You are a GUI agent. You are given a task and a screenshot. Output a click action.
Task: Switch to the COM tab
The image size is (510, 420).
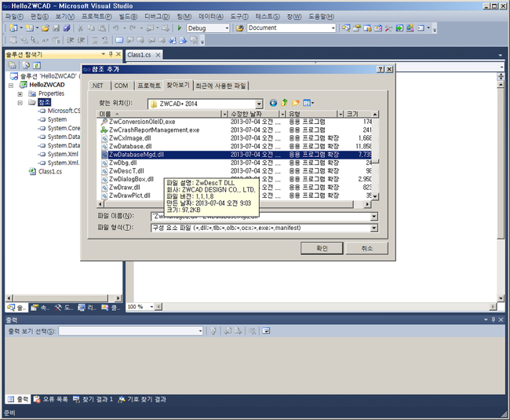(121, 86)
